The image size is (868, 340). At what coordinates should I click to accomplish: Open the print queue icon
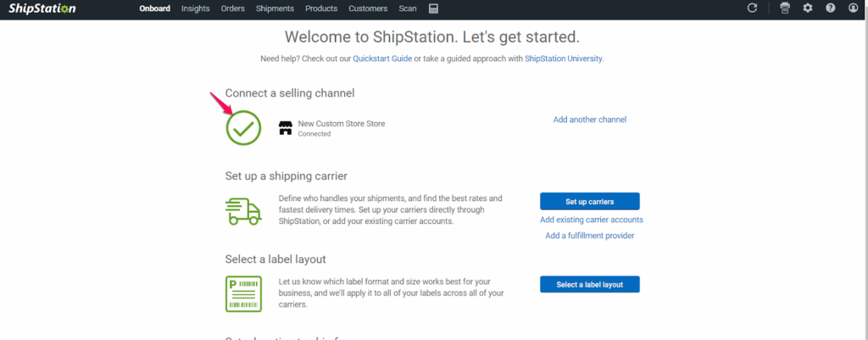(x=785, y=8)
